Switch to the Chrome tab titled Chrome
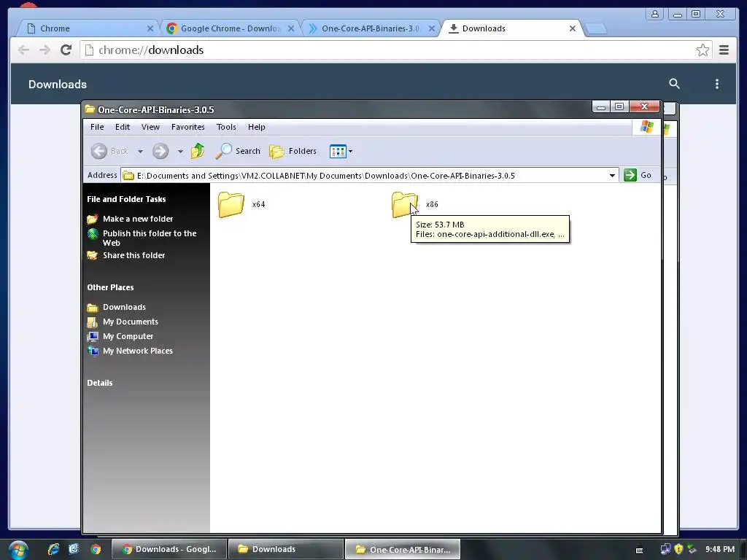Image resolution: width=747 pixels, height=560 pixels. point(88,28)
